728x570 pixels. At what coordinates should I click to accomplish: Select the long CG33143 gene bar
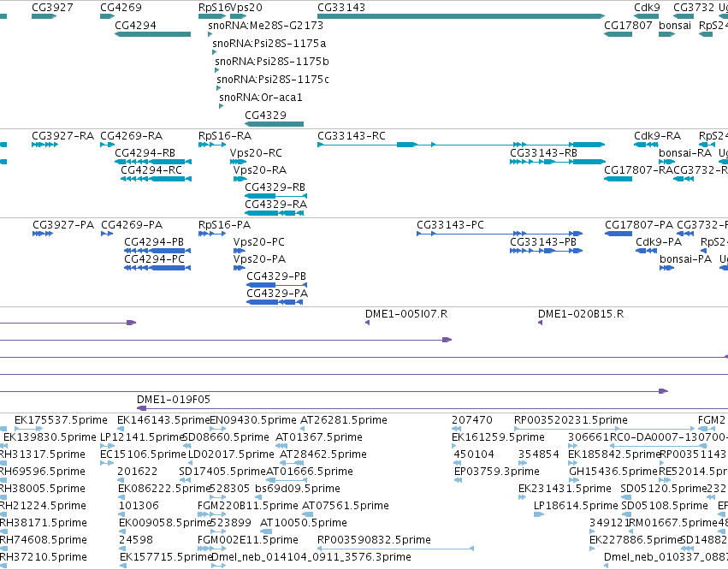461,16
